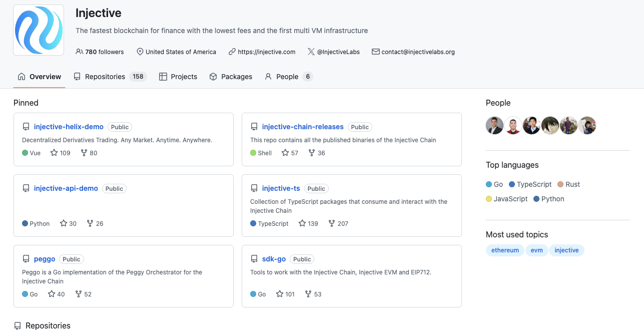Filter by Go in Top languages
The image size is (644, 331).
[494, 184]
